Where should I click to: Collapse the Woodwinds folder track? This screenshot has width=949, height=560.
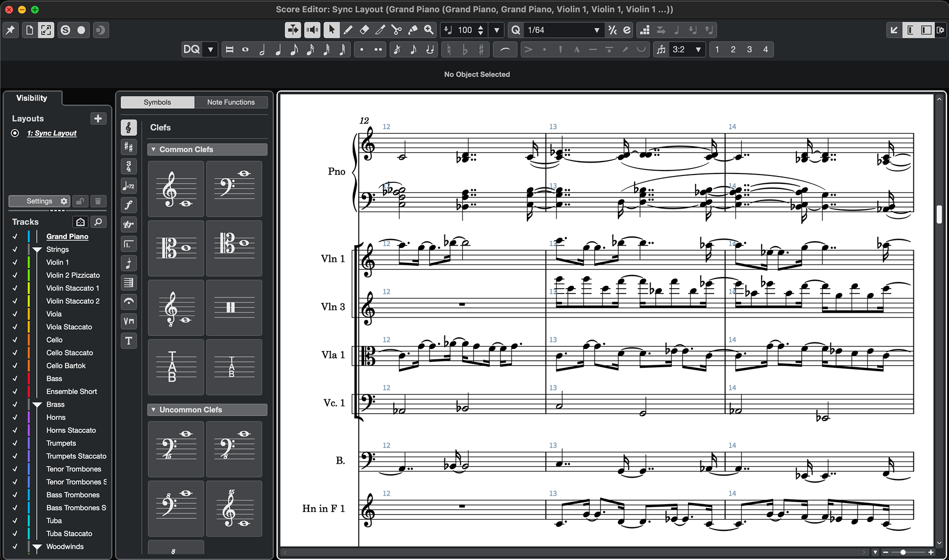click(37, 547)
